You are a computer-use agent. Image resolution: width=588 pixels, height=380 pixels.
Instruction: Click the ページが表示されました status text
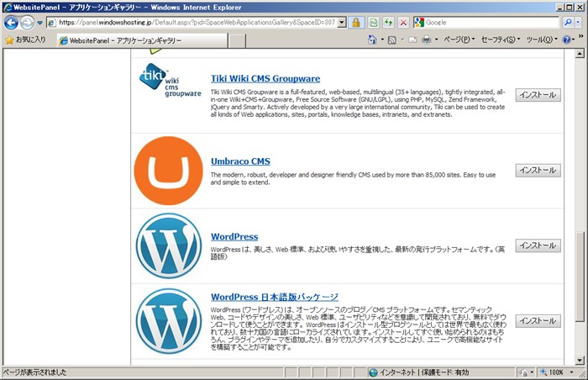tap(34, 372)
